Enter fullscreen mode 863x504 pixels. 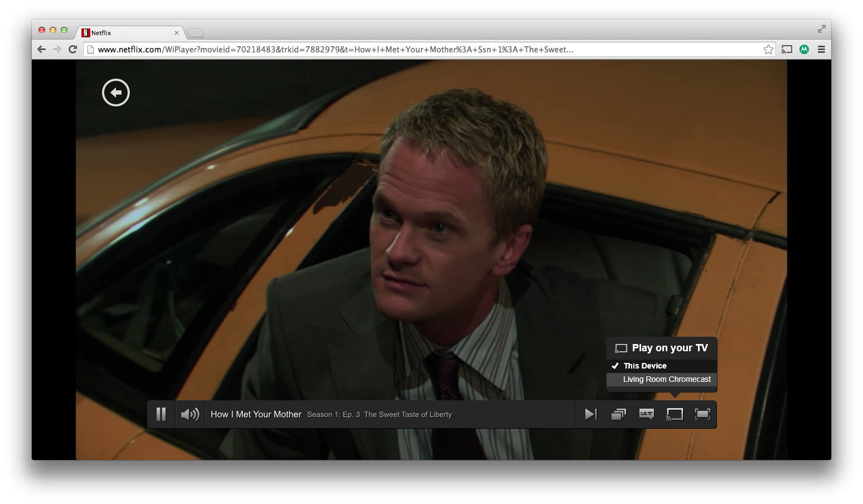click(x=702, y=414)
